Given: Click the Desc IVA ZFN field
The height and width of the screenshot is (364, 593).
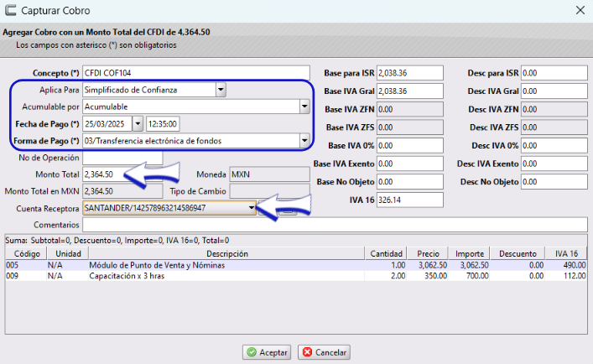Looking at the screenshot, I should (x=554, y=109).
